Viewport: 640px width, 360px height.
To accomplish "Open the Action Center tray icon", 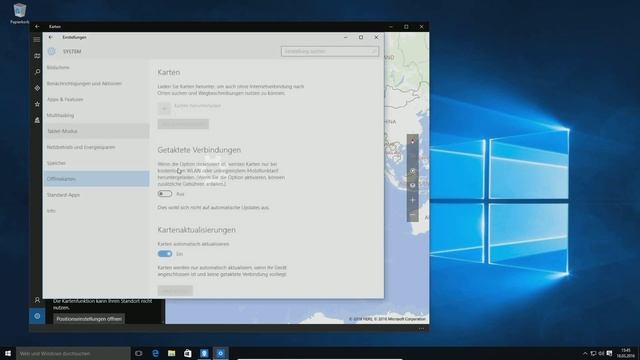I will (609, 353).
